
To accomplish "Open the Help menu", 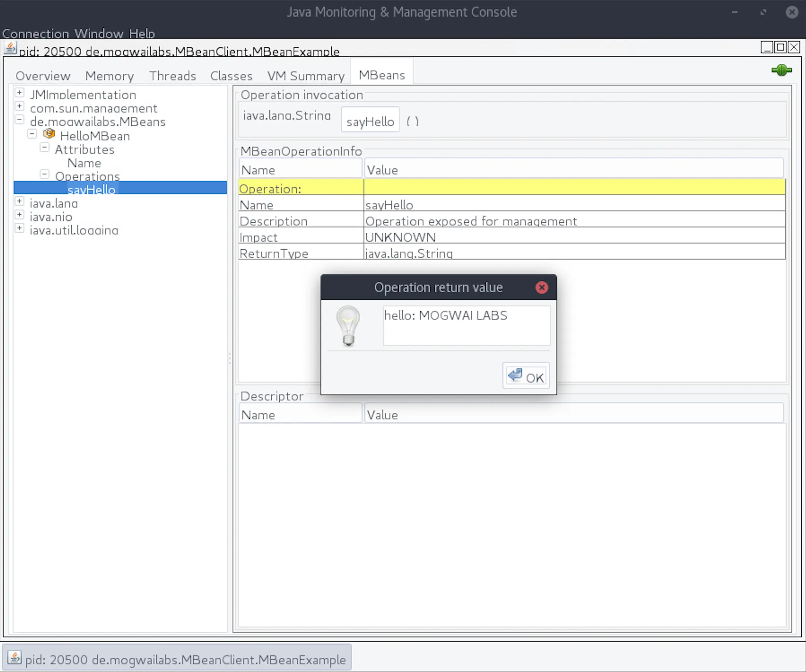I will (x=142, y=34).
